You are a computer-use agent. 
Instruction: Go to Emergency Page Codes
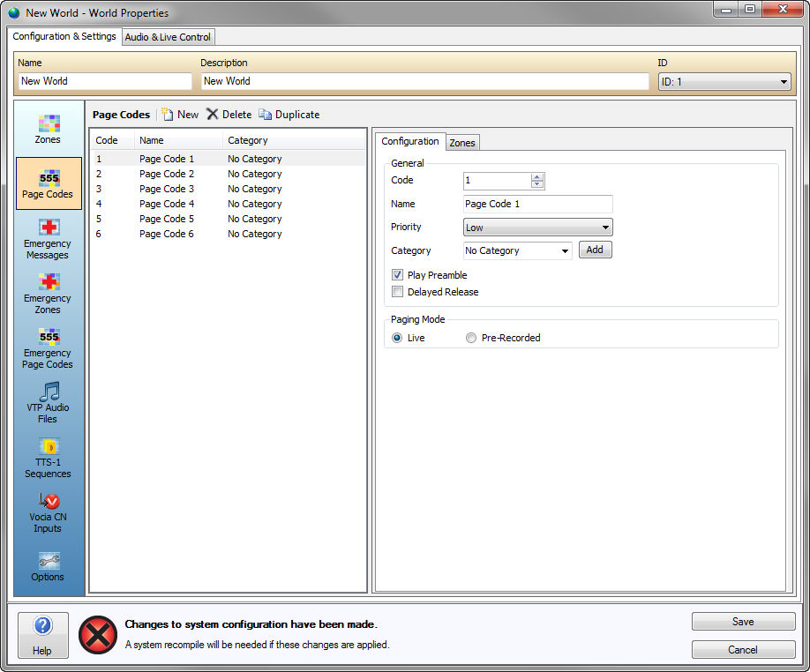pos(48,348)
